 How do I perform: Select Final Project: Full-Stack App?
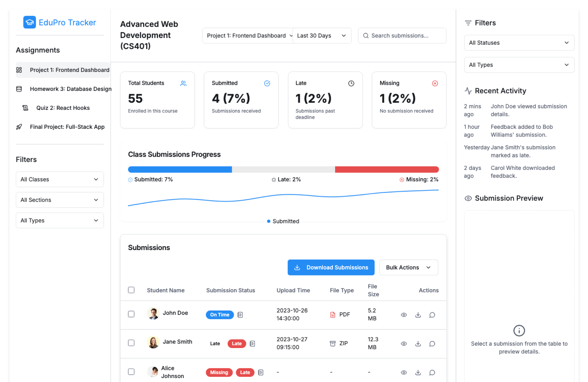67,127
